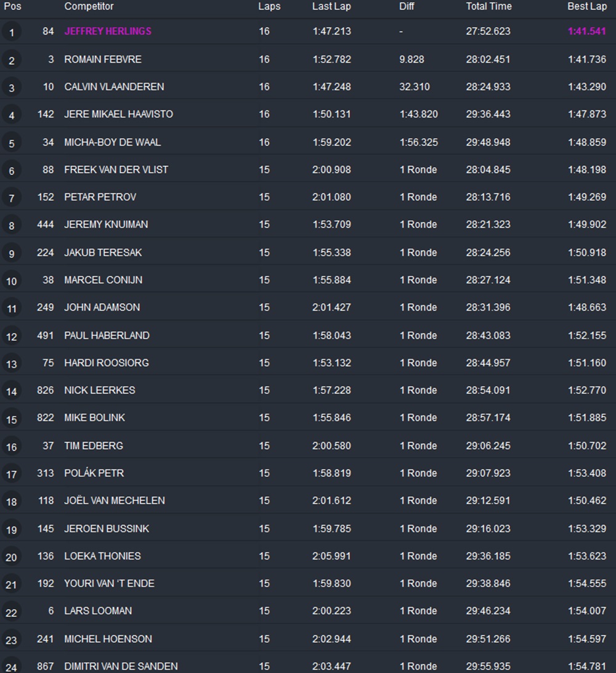Sort by the Best Lap column header
The width and height of the screenshot is (616, 673).
point(586,7)
